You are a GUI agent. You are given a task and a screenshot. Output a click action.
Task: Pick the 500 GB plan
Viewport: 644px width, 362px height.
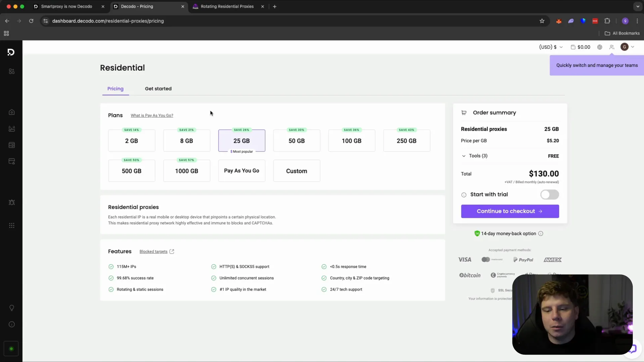coord(131,171)
